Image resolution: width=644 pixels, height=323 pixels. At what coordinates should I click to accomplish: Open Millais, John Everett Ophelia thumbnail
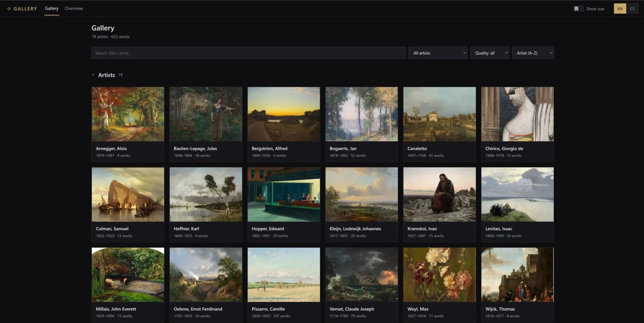pyautogui.click(x=128, y=275)
